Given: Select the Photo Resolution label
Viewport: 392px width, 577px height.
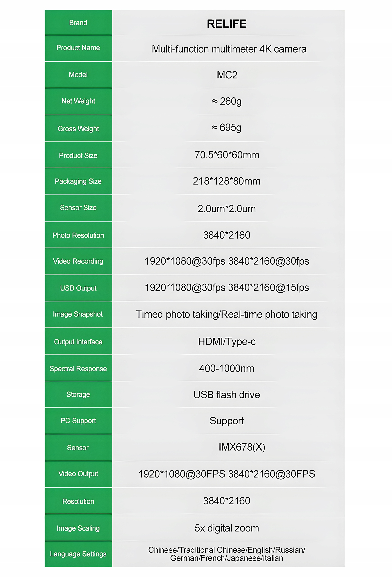Looking at the screenshot, I should pyautogui.click(x=78, y=235).
